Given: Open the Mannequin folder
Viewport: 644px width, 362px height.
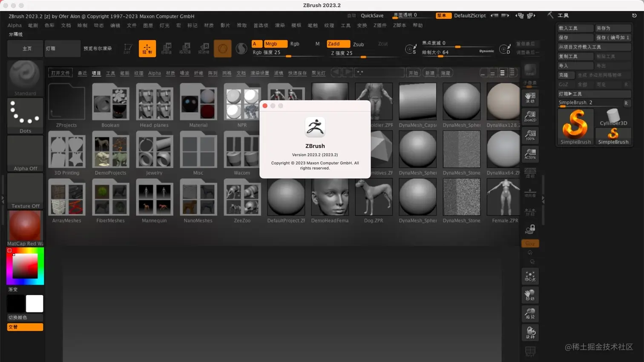Looking at the screenshot, I should 154,201.
